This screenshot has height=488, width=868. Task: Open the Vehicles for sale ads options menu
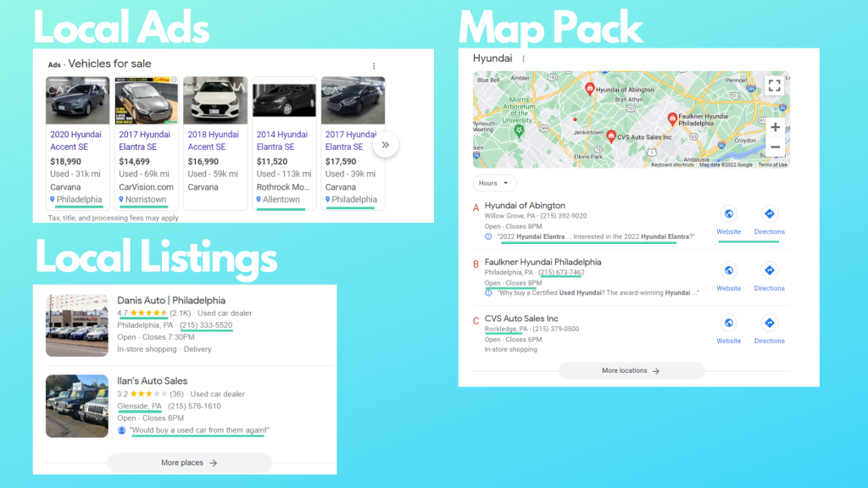(374, 66)
